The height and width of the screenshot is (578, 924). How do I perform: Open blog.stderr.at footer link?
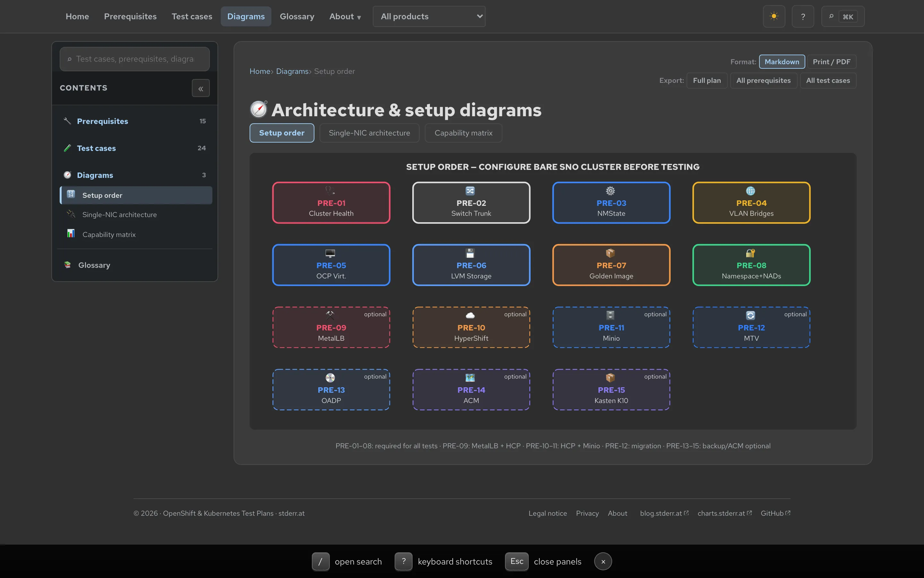(664, 513)
